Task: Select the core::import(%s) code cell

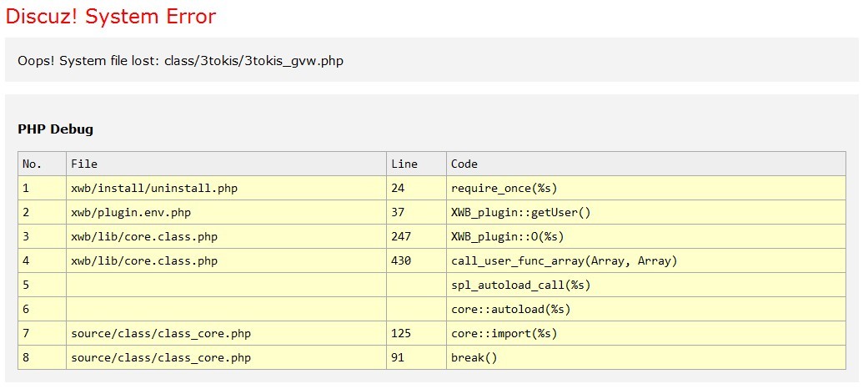Action: click(x=646, y=334)
